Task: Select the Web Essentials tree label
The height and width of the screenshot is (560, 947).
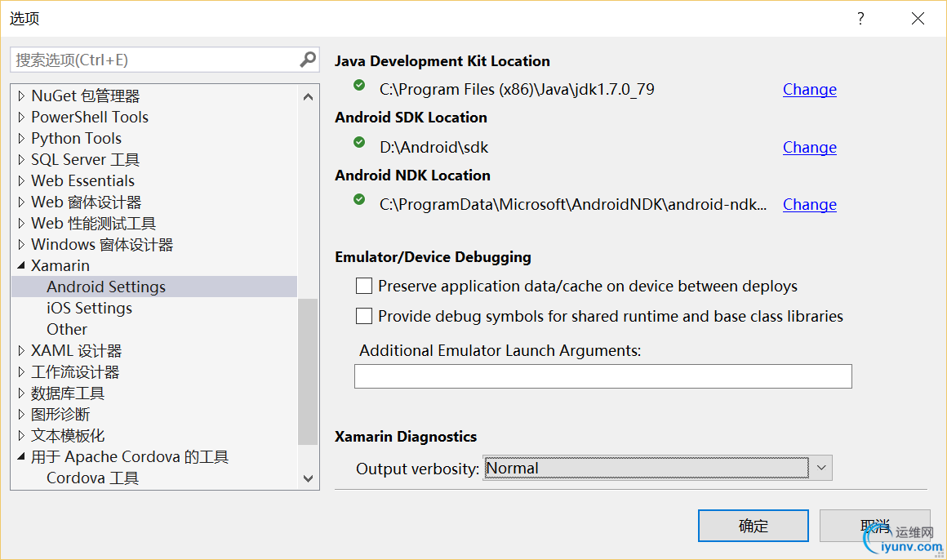Action: (x=82, y=180)
